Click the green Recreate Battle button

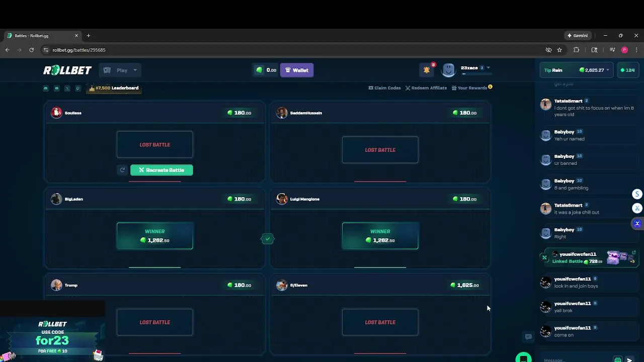(x=162, y=170)
